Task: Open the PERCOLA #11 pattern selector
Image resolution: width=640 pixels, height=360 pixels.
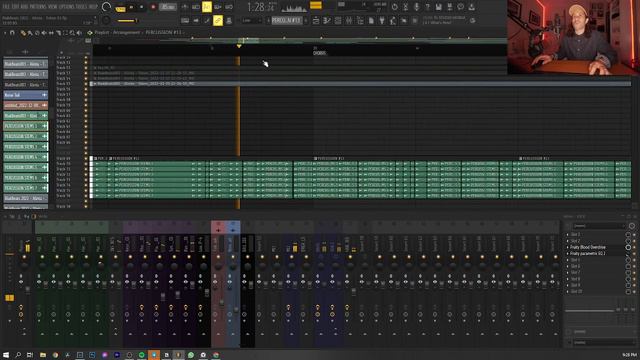Action: click(287, 20)
